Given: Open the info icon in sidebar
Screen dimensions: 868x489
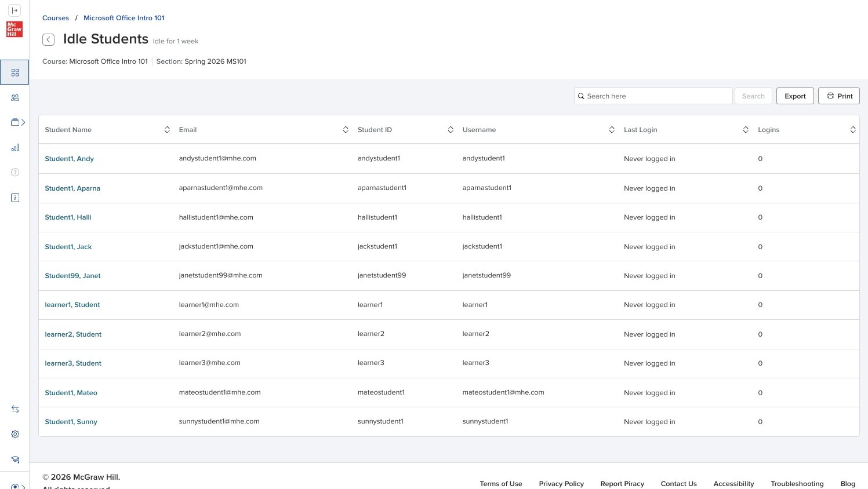Looking at the screenshot, I should (x=15, y=198).
